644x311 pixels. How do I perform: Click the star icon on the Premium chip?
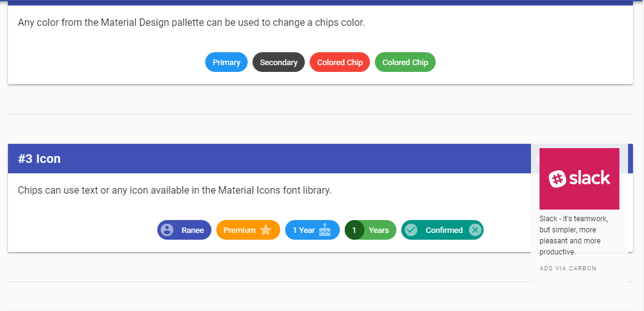265,230
